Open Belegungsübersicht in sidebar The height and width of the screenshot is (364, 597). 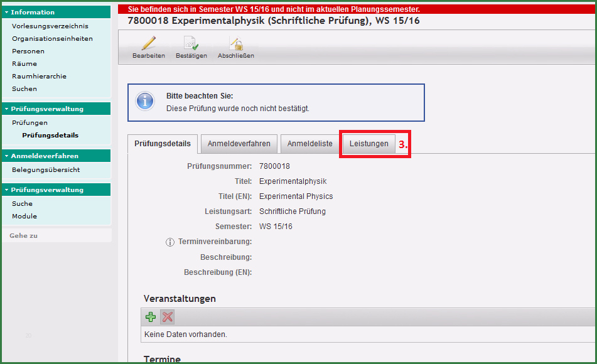46,169
